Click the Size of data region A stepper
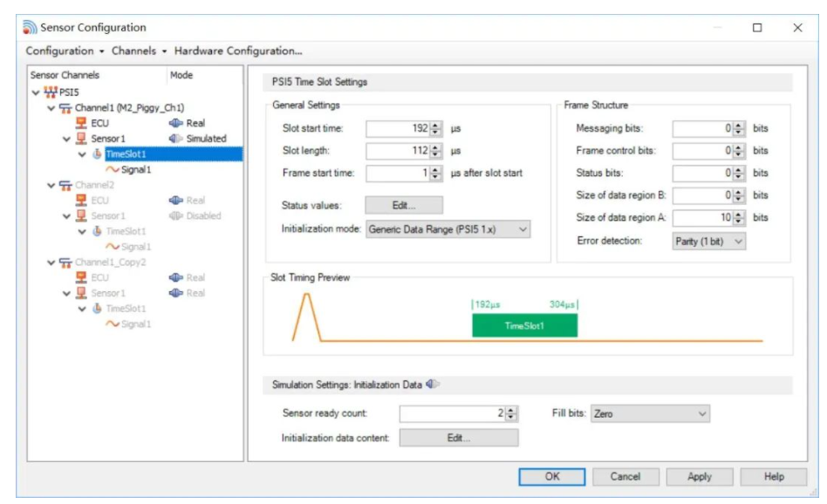 (x=739, y=217)
